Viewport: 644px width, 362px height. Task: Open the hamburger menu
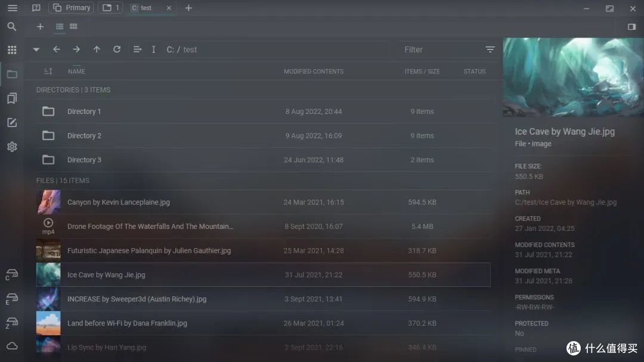13,8
